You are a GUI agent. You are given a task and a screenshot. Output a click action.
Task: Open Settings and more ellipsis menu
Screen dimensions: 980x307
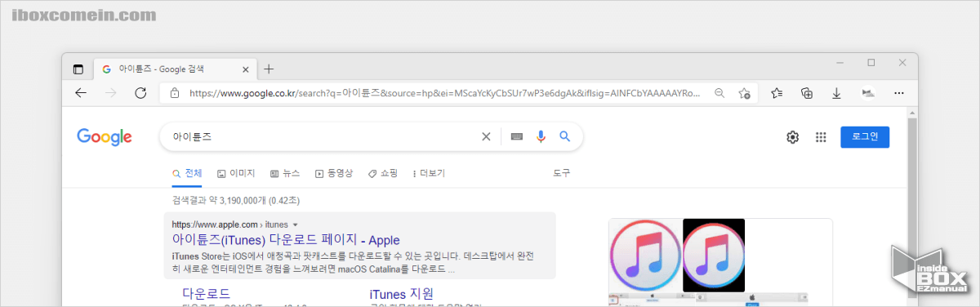click(x=899, y=93)
